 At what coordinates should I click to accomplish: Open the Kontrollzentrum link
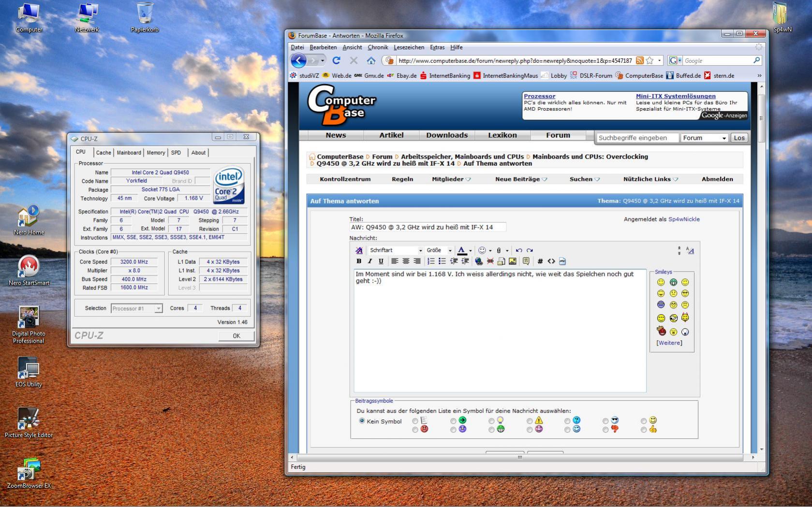(345, 179)
